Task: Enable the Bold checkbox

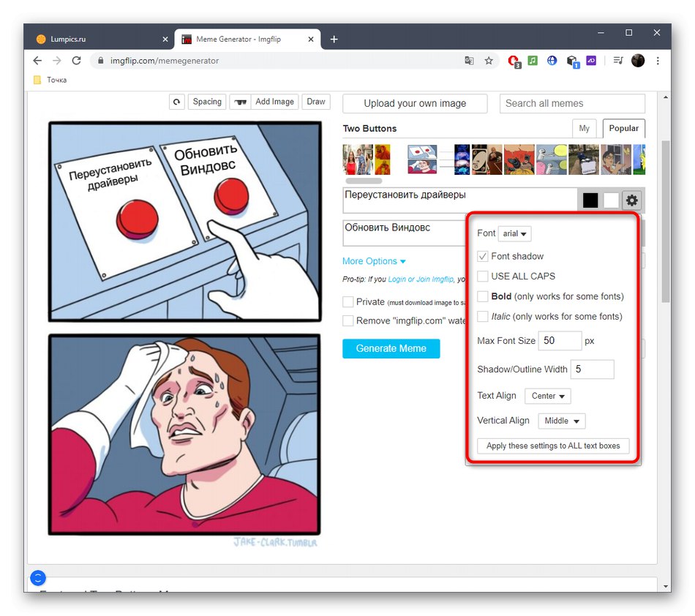Action: pos(483,296)
